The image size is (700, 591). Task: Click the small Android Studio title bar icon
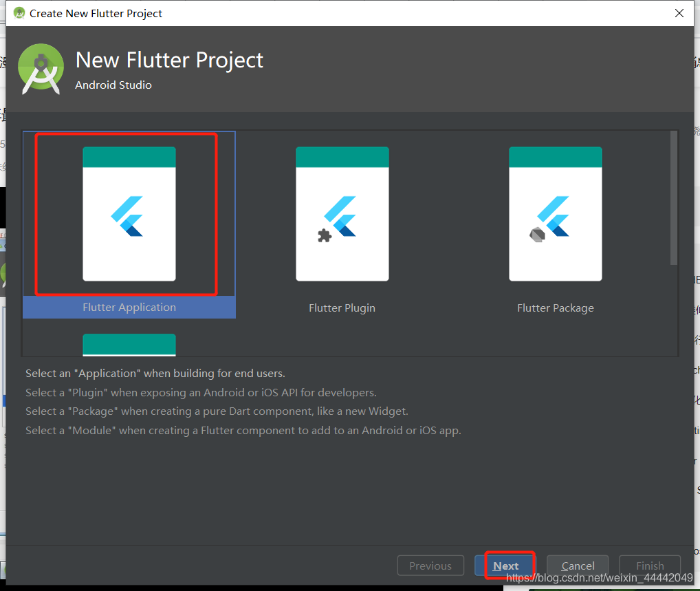[19, 13]
